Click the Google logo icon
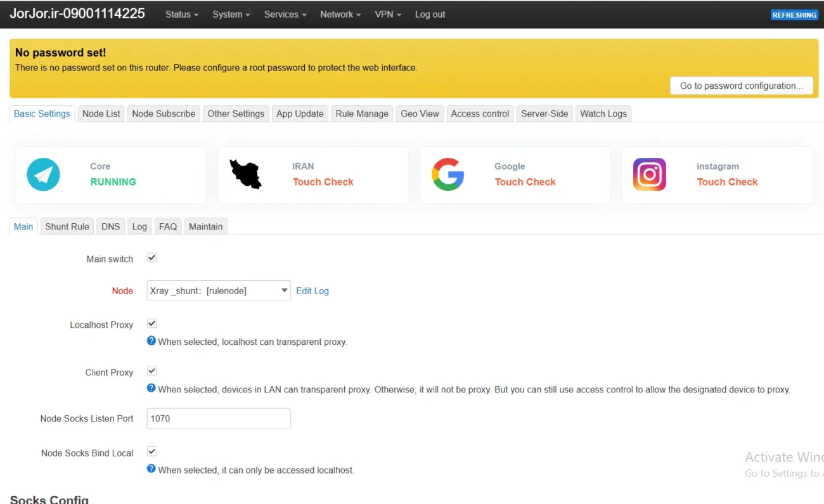The image size is (824, 504). point(448,174)
